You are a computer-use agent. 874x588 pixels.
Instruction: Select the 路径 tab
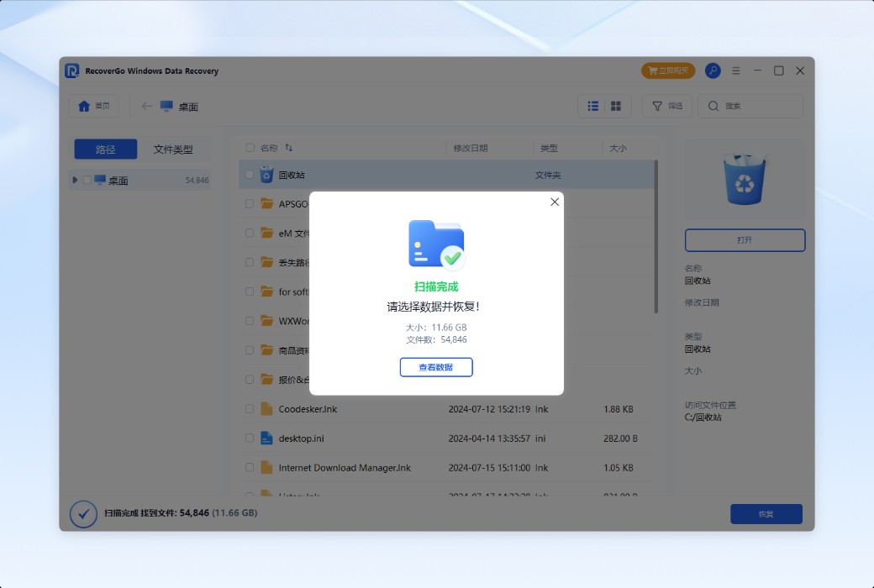pos(106,149)
